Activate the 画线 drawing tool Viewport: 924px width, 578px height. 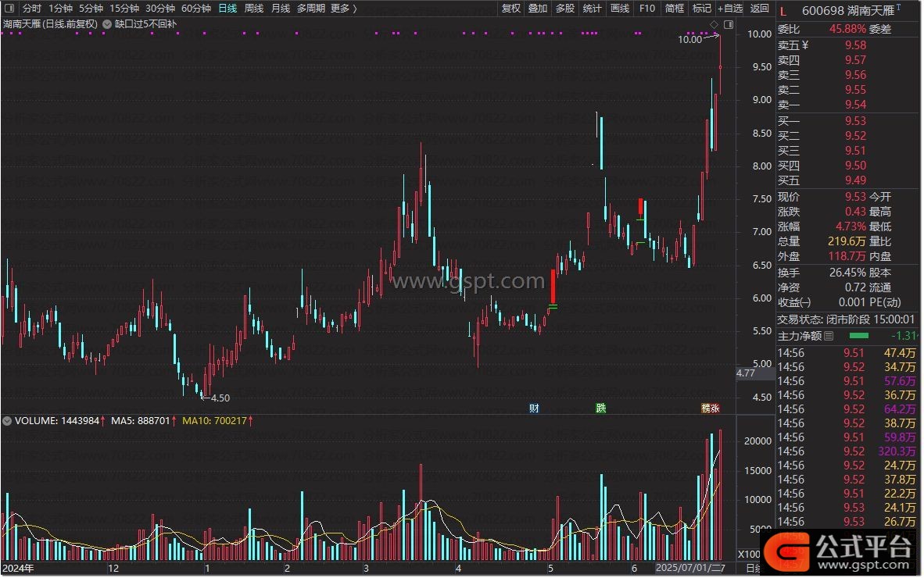[620, 9]
